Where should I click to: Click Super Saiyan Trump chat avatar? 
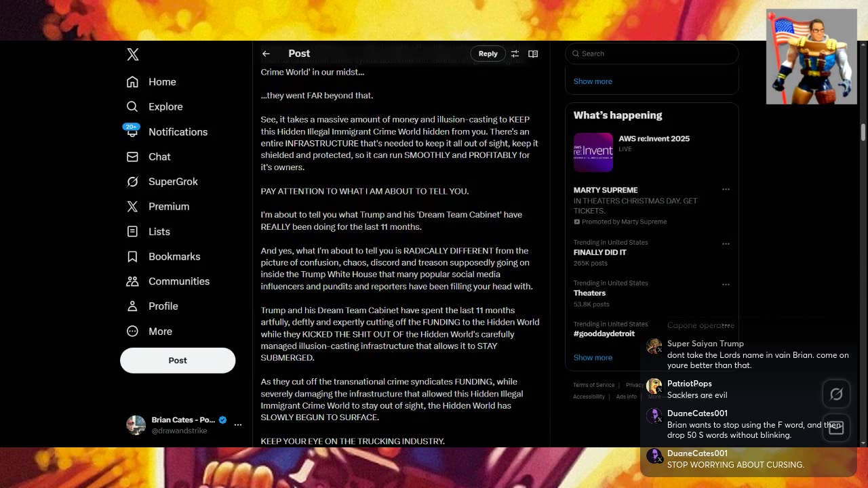click(x=654, y=346)
